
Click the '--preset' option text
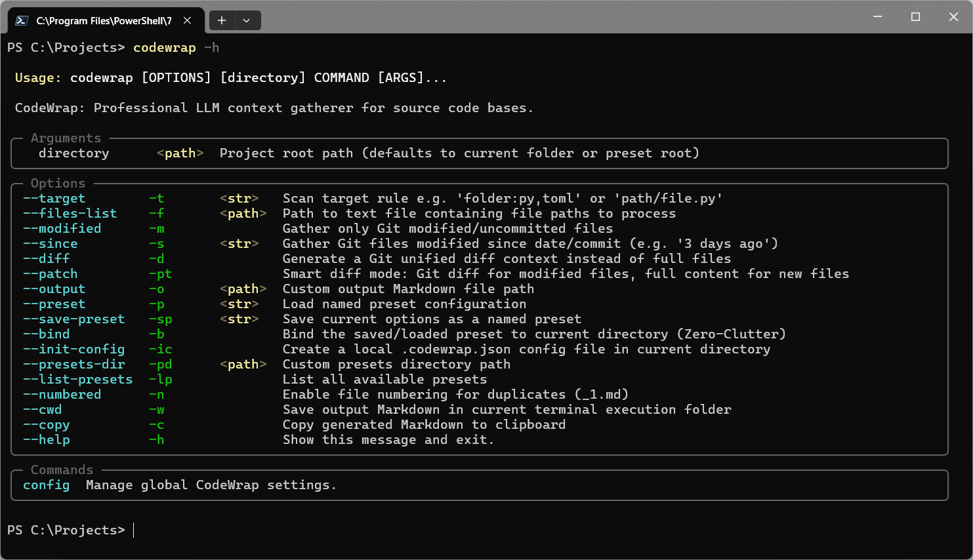[x=54, y=304]
